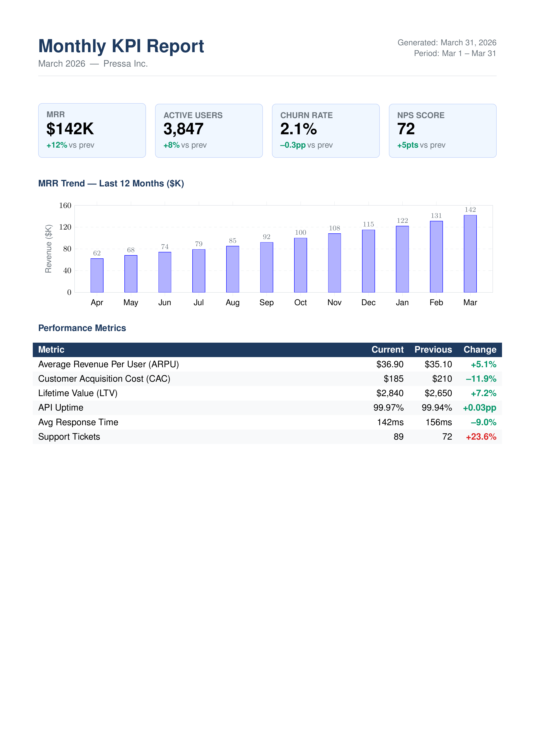The width and height of the screenshot is (535, 756).
Task: Click the '+5pts' change under NPS Score
Action: point(408,145)
